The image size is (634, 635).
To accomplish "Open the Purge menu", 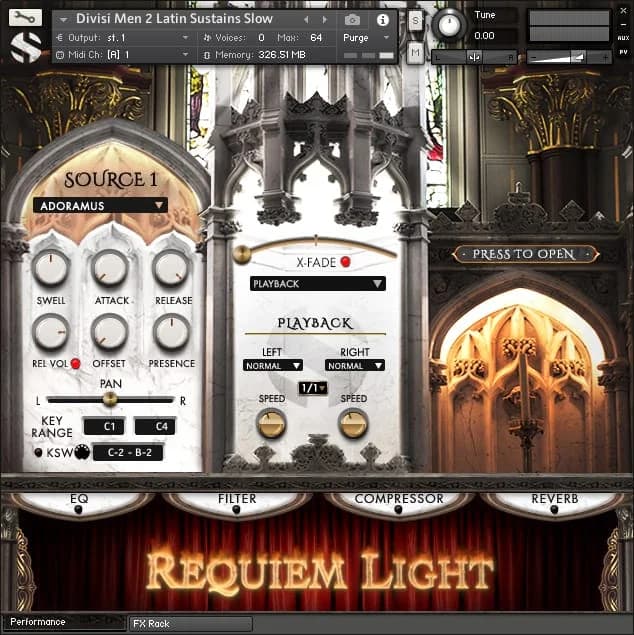I will point(366,38).
